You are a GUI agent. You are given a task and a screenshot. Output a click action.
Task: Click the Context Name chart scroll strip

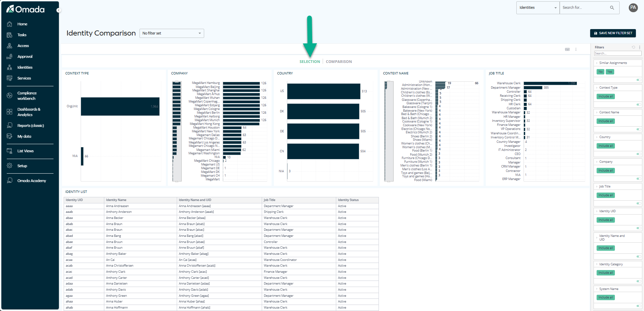pos(389,131)
